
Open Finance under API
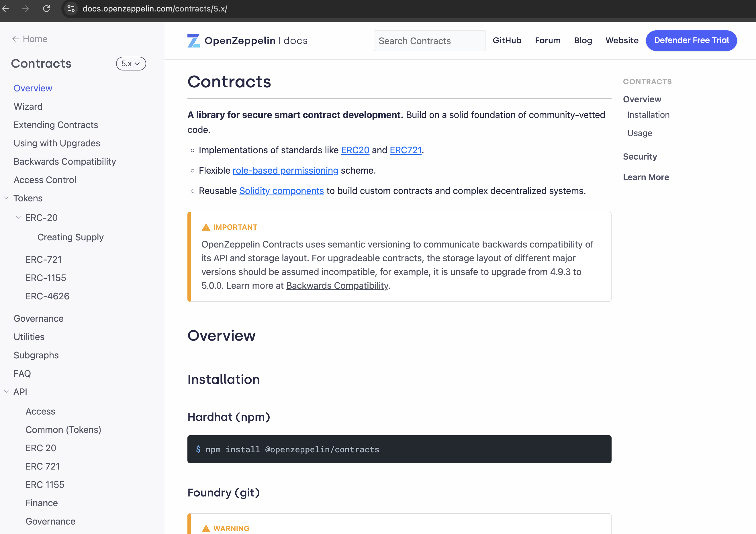click(42, 503)
